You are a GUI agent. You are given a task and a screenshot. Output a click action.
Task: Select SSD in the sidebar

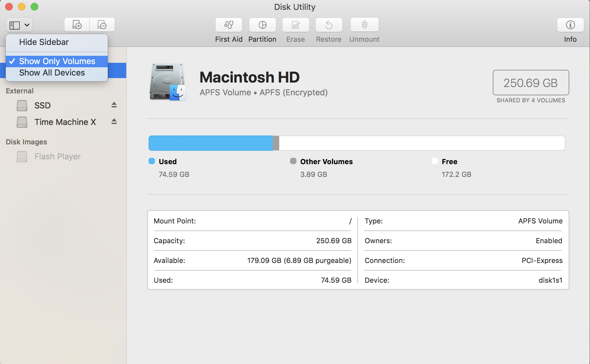(42, 106)
